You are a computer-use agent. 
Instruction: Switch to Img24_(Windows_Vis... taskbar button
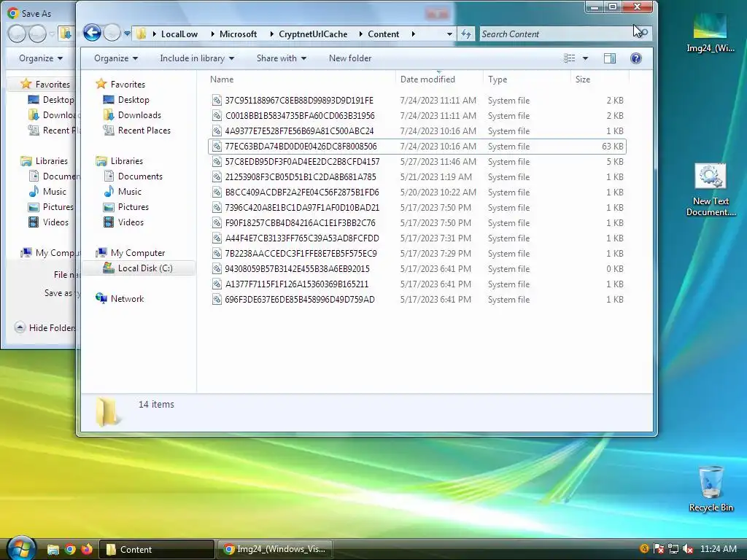click(275, 549)
